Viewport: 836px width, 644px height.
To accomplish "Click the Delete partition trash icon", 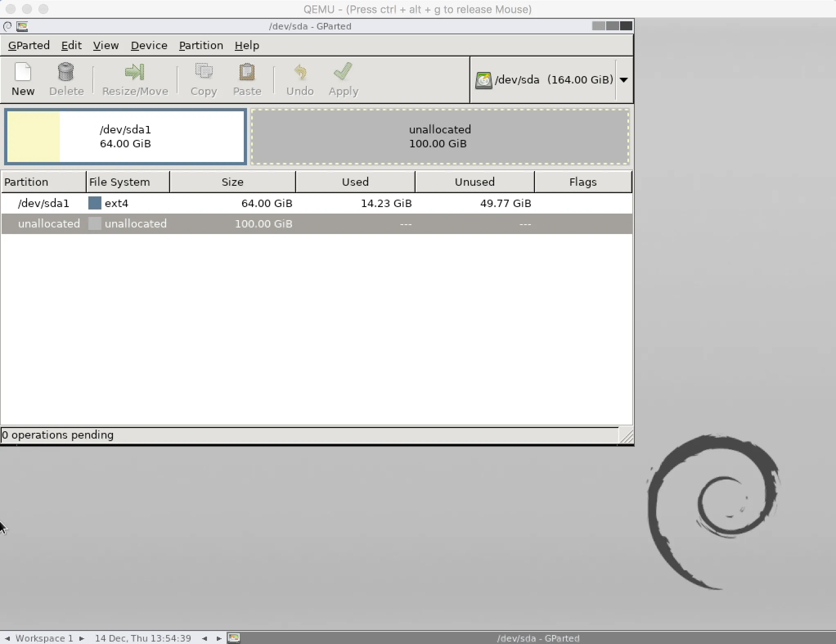I will click(x=66, y=72).
